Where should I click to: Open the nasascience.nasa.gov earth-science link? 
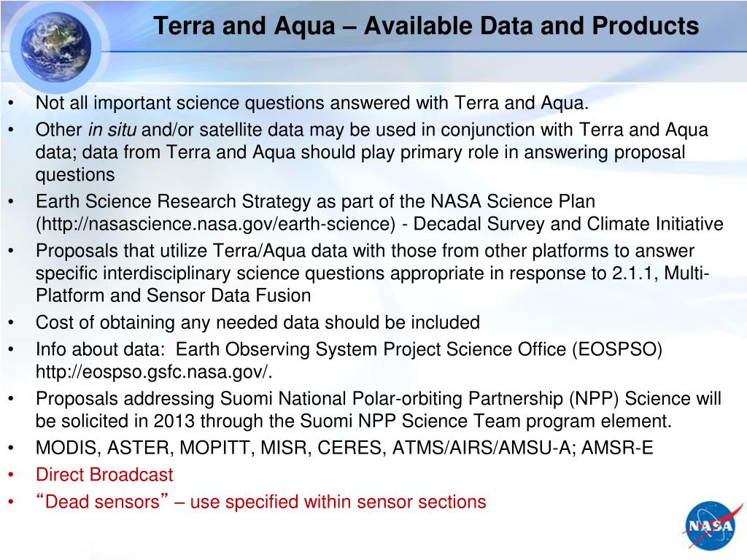(x=216, y=224)
